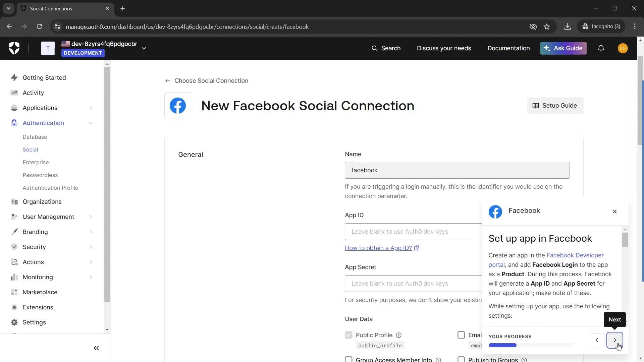Open the user profile avatar

(623, 48)
